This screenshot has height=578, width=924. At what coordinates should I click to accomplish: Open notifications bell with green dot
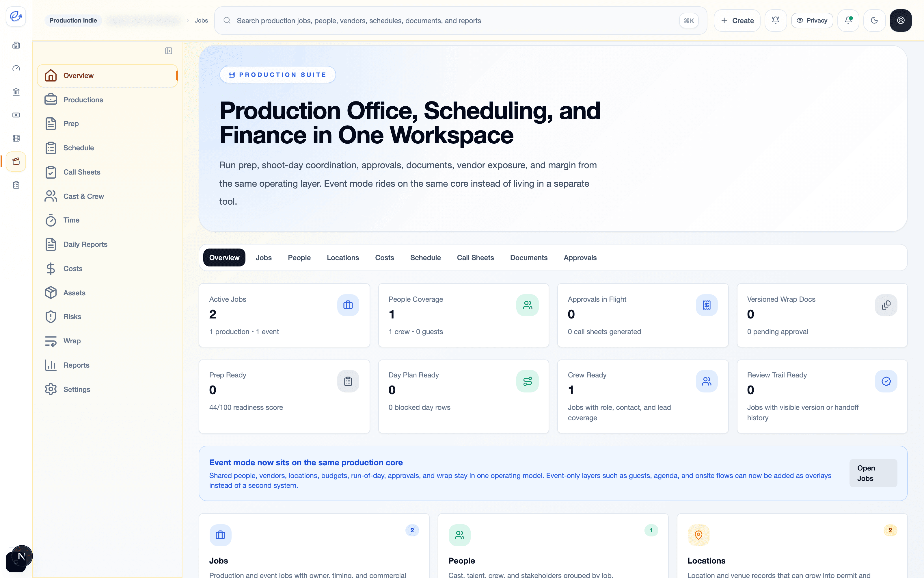(x=848, y=21)
